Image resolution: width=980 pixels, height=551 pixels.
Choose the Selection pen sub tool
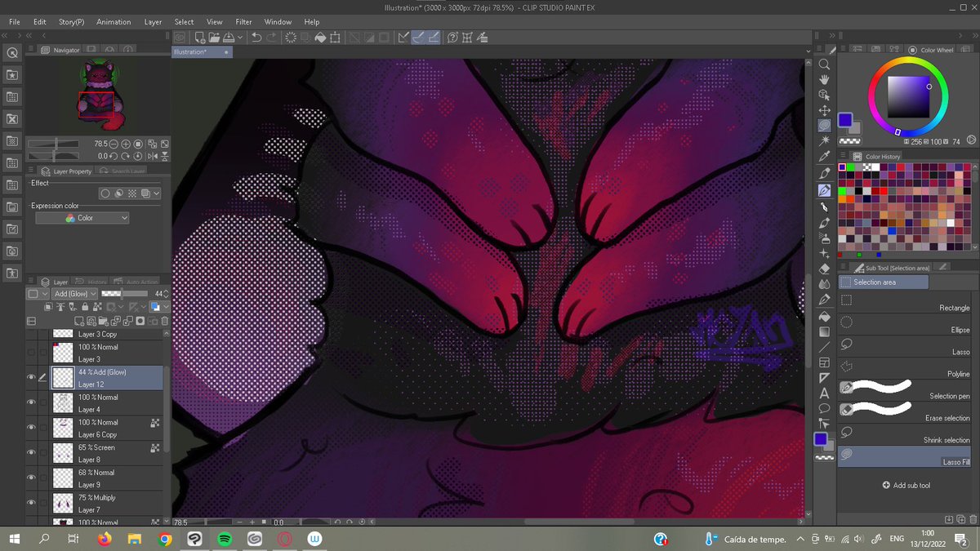[x=904, y=390]
